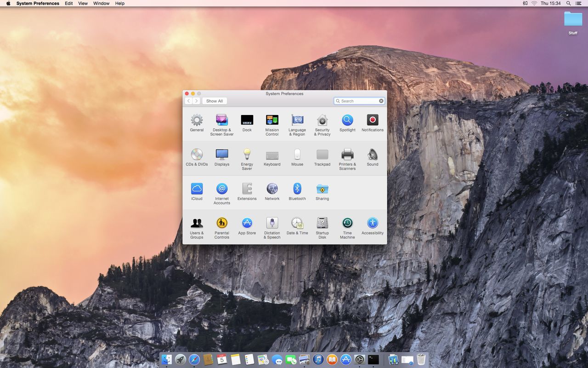Open the General preferences pane
Screen dimensions: 588x368
197,123
